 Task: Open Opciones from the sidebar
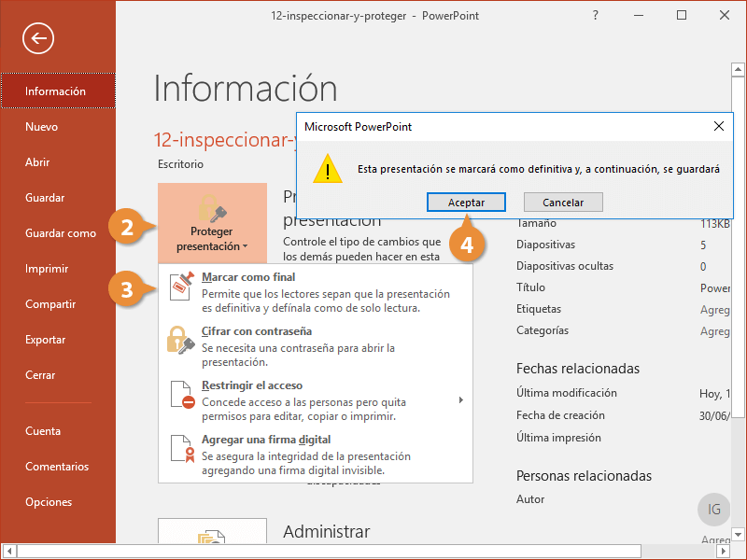49,502
